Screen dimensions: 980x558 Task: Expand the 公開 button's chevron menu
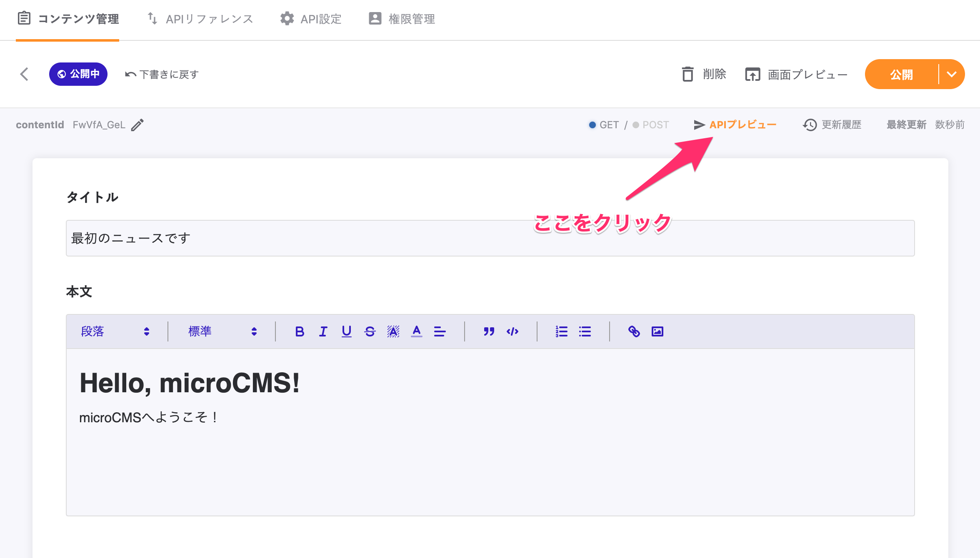(x=952, y=74)
